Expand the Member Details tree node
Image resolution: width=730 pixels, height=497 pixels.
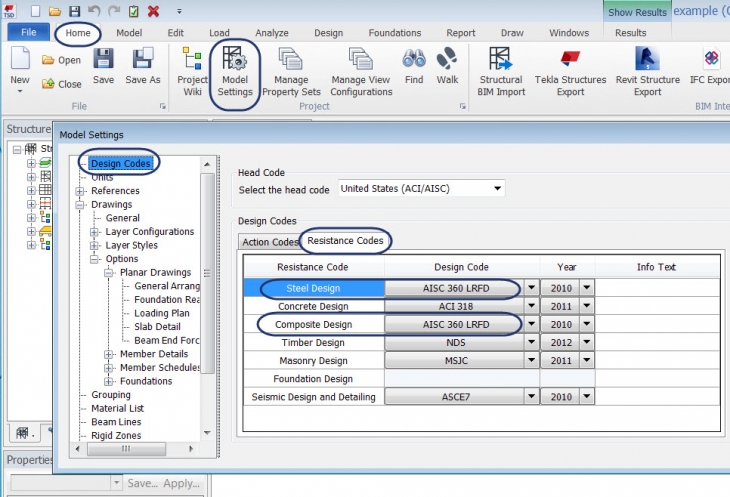pos(109,354)
